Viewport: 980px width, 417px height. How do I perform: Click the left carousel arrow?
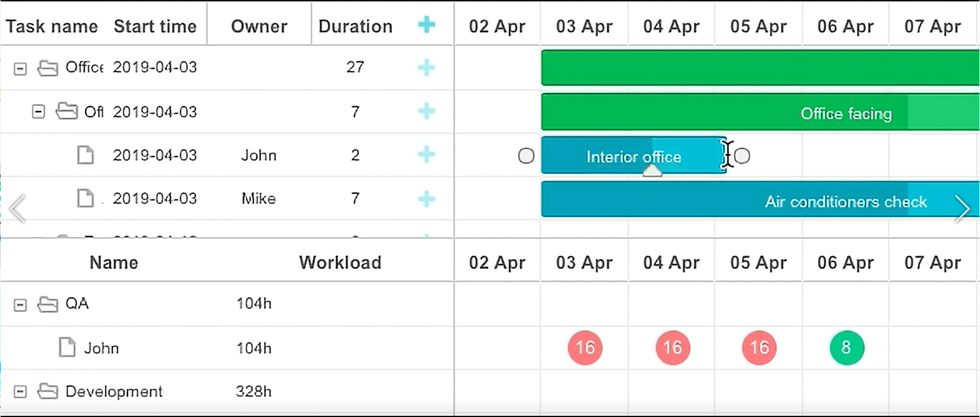point(17,209)
